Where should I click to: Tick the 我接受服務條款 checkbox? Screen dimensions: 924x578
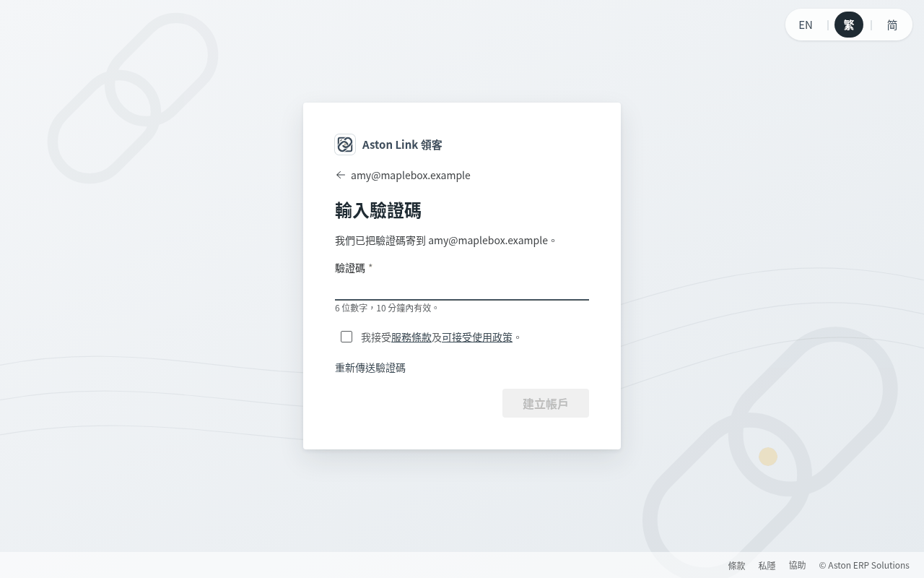(346, 337)
